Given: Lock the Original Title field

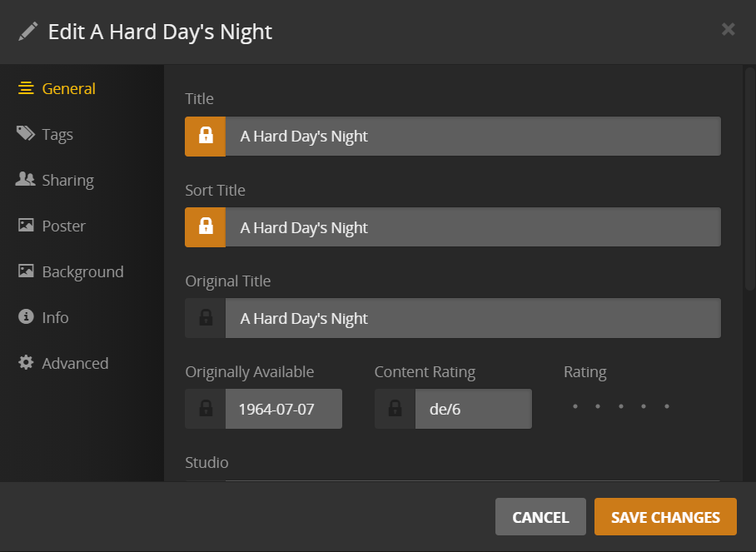Looking at the screenshot, I should click(x=206, y=318).
